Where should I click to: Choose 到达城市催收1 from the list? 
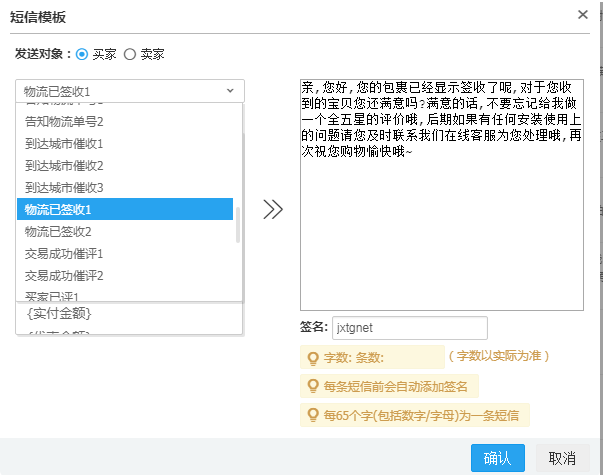[x=65, y=143]
